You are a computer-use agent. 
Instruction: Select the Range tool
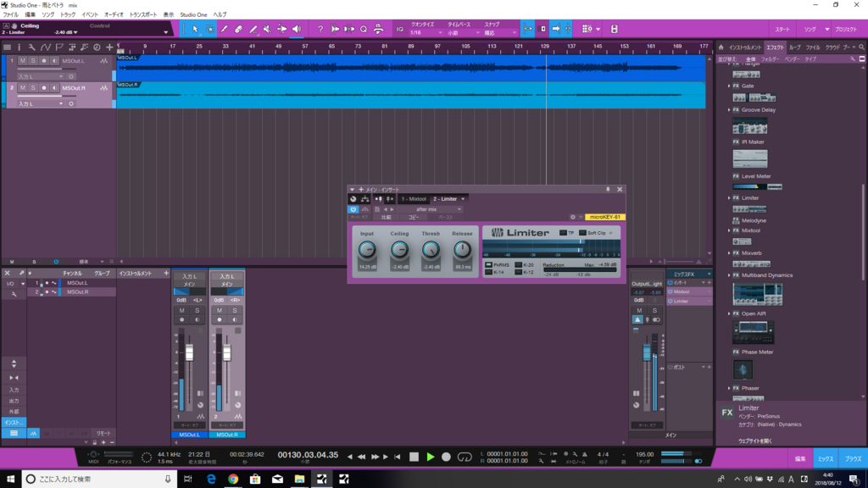[x=210, y=29]
